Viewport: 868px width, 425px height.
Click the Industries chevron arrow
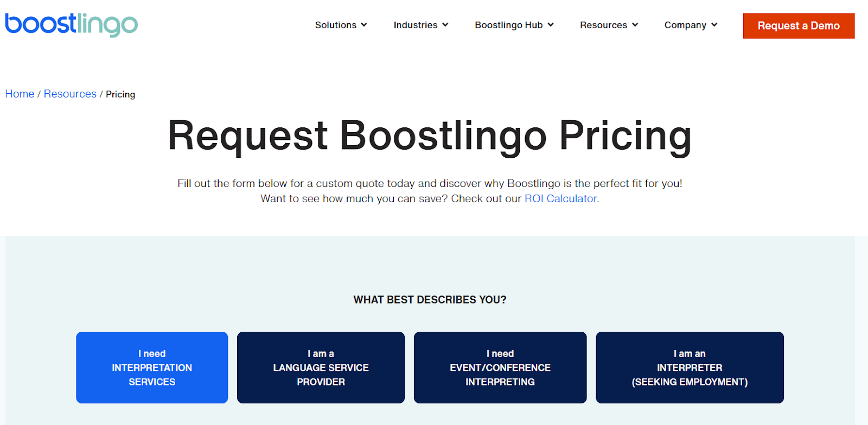(445, 25)
